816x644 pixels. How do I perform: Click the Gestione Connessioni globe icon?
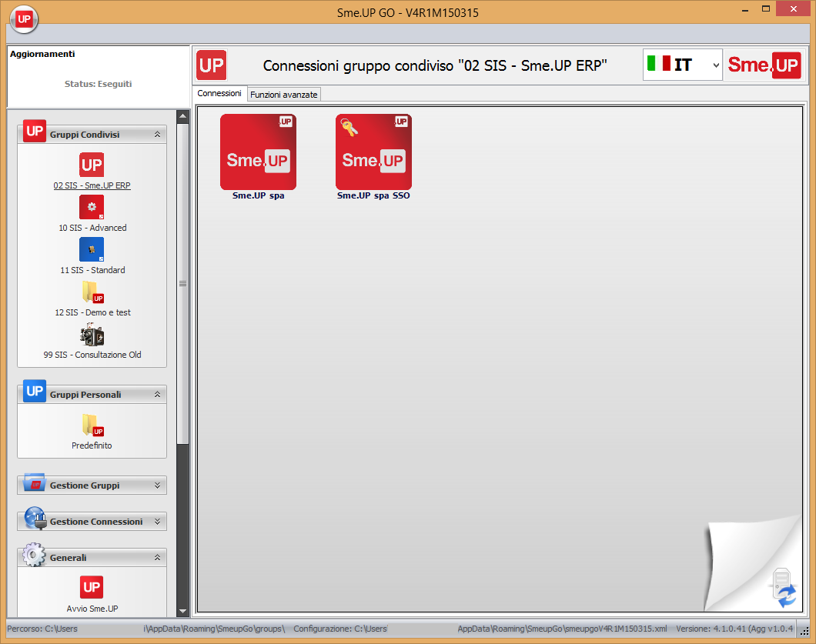tap(35, 519)
